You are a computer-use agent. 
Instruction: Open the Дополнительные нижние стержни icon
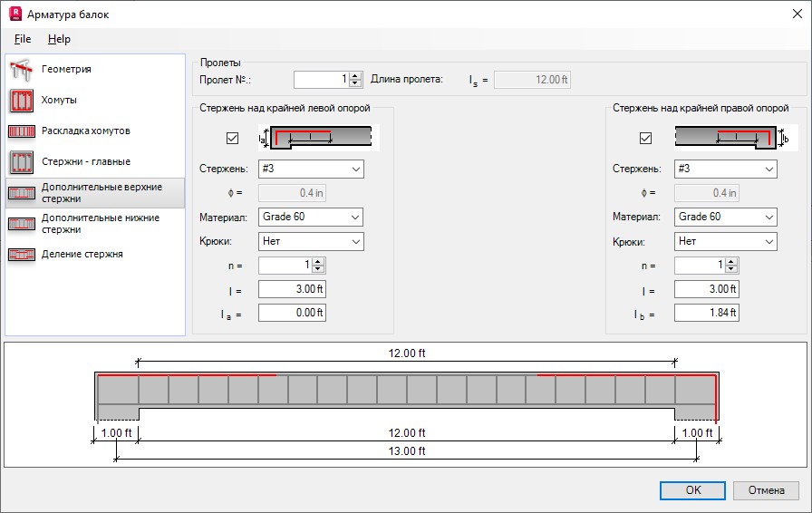tap(21, 224)
